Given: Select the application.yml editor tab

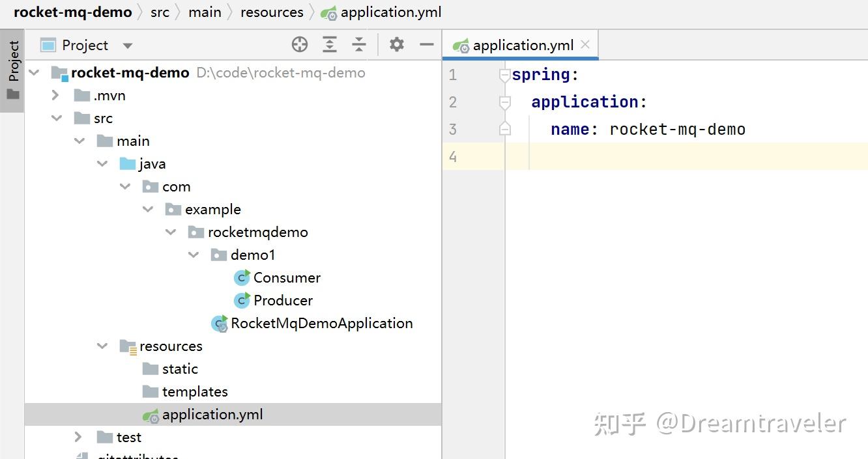Looking at the screenshot, I should pos(520,46).
